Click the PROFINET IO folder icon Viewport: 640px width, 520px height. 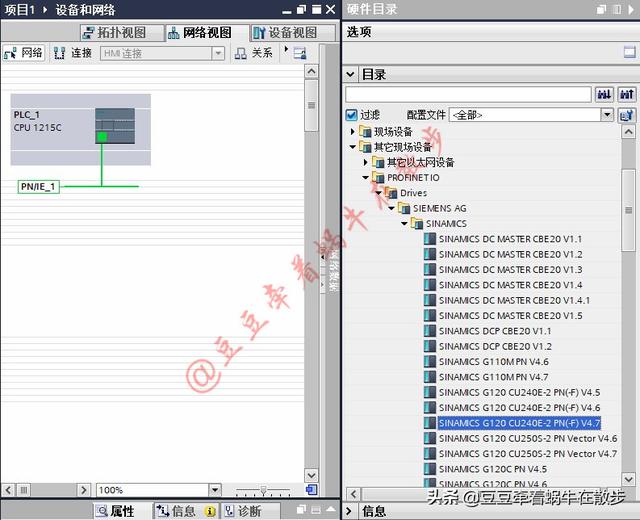pyautogui.click(x=378, y=178)
